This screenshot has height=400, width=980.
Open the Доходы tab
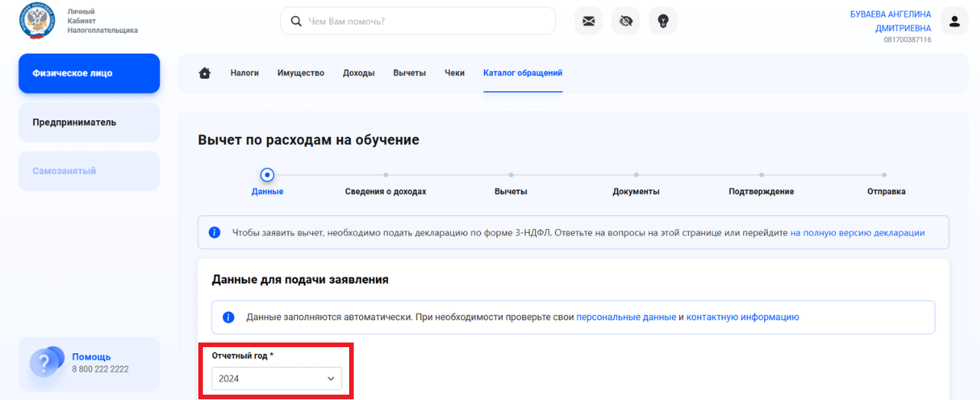pyautogui.click(x=358, y=73)
